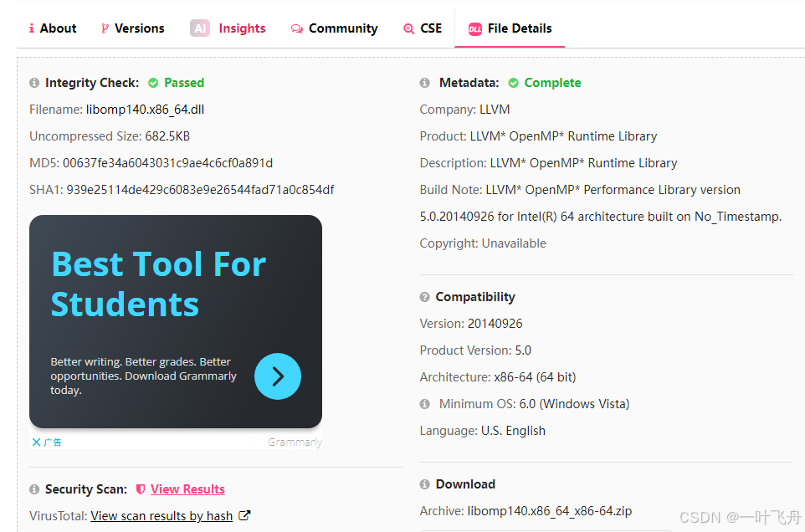Viewport: 805px width, 532px height.
Task: Click the MD5 hash value
Action: [x=167, y=163]
